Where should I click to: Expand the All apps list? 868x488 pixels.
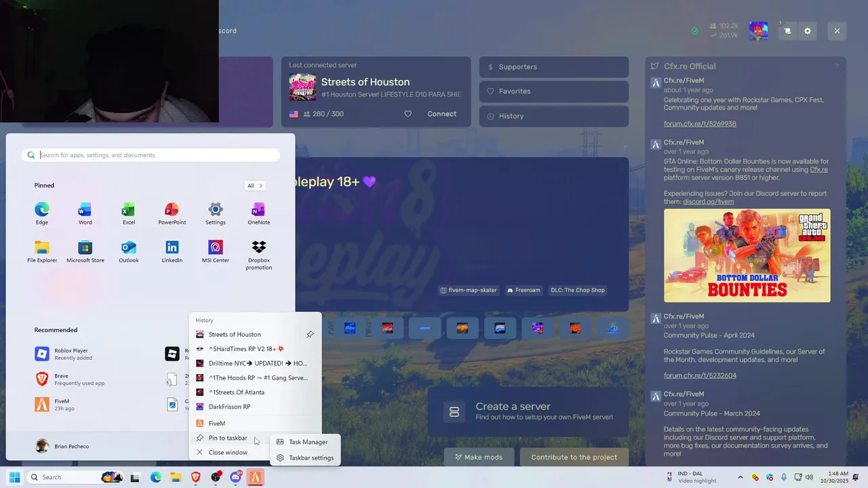(255, 185)
